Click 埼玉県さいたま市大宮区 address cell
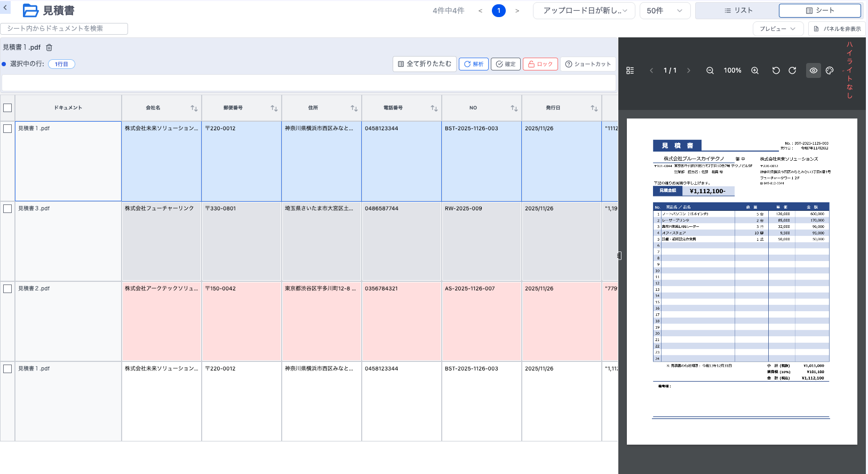Image resolution: width=868 pixels, height=474 pixels. pyautogui.click(x=322, y=241)
